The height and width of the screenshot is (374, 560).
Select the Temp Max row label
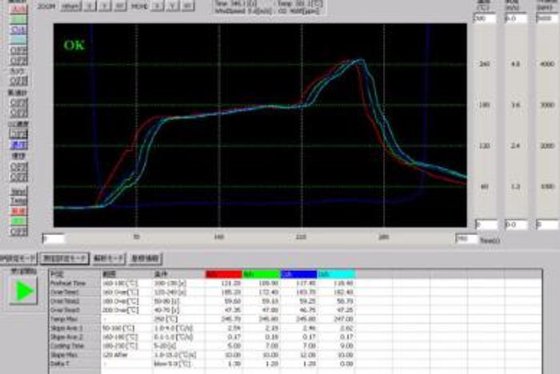click(63, 319)
